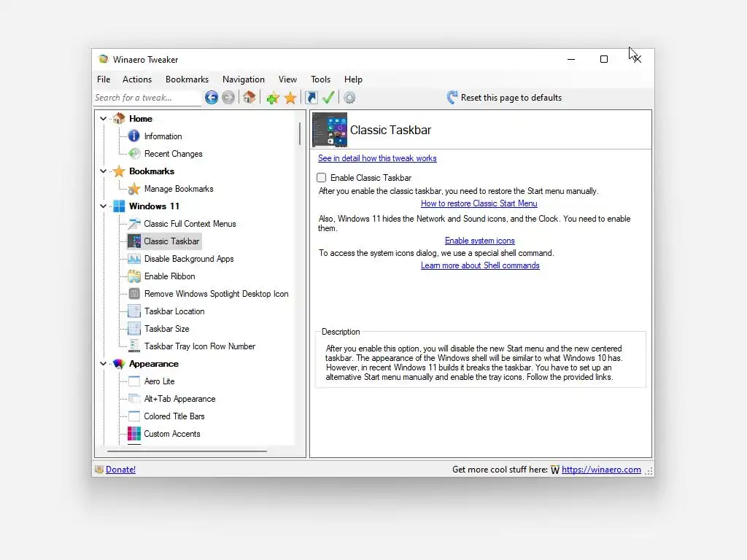This screenshot has height=560, width=747.
Task: Click the Recent Changes icon
Action: (x=135, y=153)
